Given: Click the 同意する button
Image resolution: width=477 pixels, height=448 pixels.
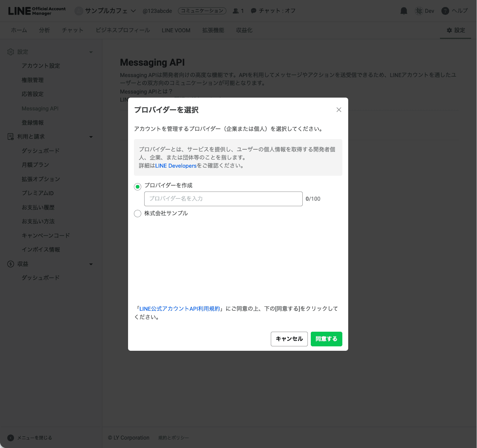Looking at the screenshot, I should [x=327, y=339].
